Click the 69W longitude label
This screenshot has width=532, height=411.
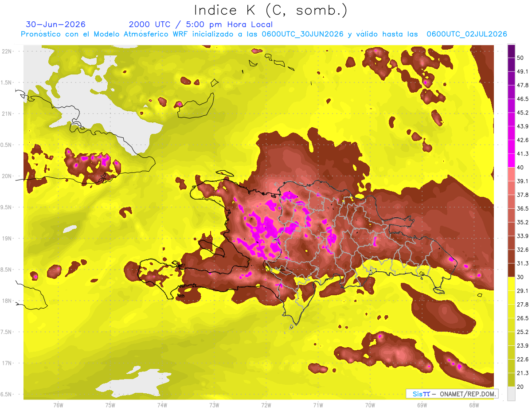pyautogui.click(x=422, y=405)
